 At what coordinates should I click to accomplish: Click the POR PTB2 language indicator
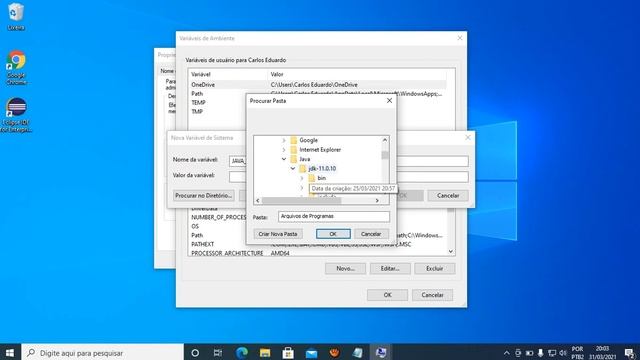point(577,353)
